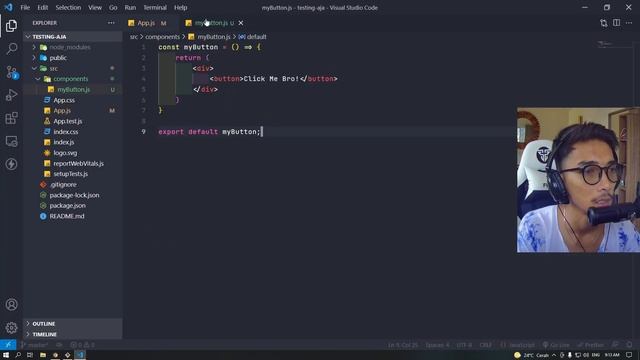Open the Help menu
The height and width of the screenshot is (360, 640).
pyautogui.click(x=180, y=7)
